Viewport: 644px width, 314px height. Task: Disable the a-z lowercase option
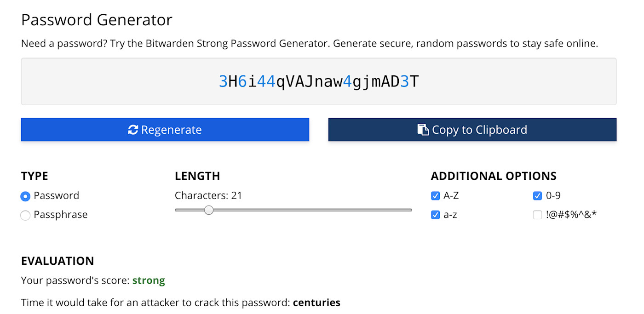pos(435,215)
